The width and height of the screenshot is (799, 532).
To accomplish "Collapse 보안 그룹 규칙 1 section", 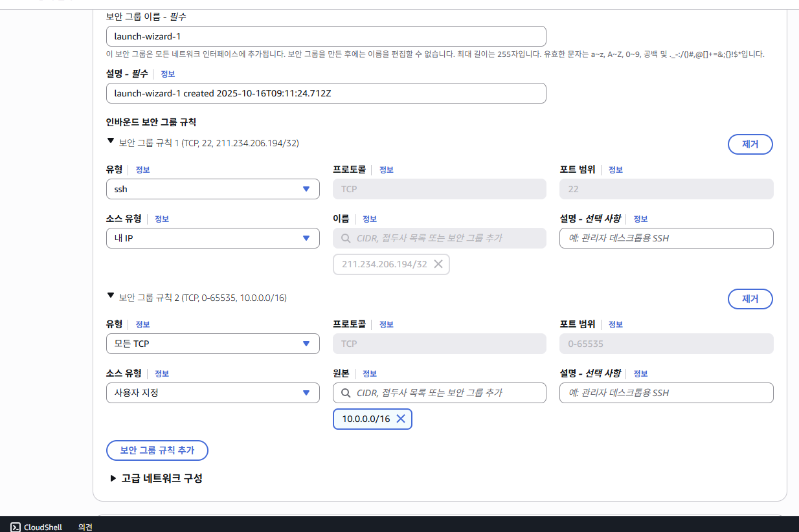I will [x=111, y=140].
